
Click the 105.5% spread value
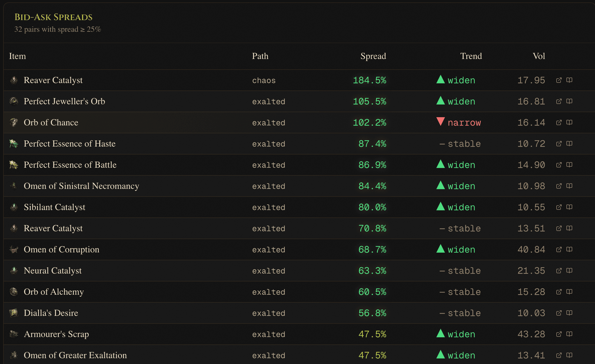click(x=369, y=101)
